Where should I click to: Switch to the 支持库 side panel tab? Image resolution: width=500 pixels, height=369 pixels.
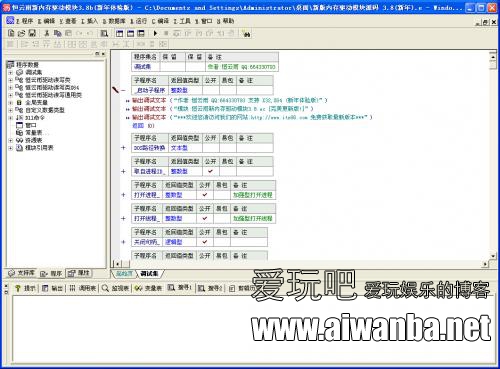pos(21,273)
